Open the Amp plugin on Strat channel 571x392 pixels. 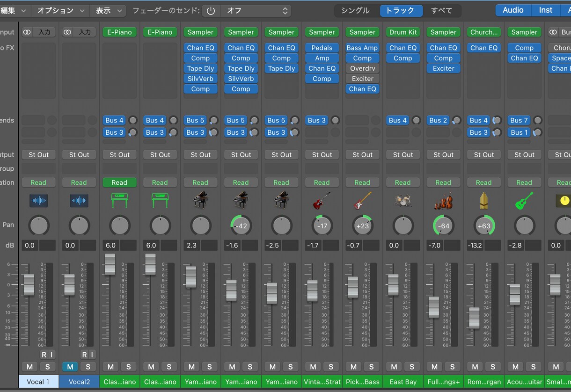pyautogui.click(x=322, y=58)
